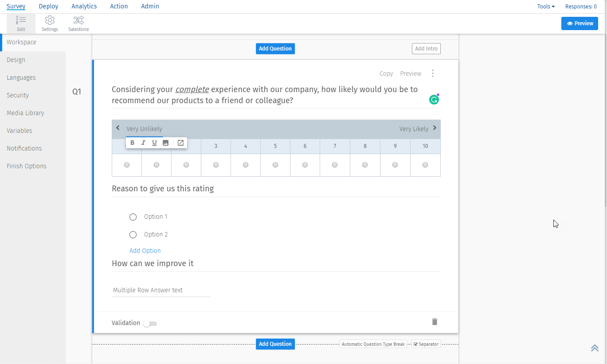This screenshot has width=607, height=364.
Task: Click the Add Question button
Action: pyautogui.click(x=275, y=48)
